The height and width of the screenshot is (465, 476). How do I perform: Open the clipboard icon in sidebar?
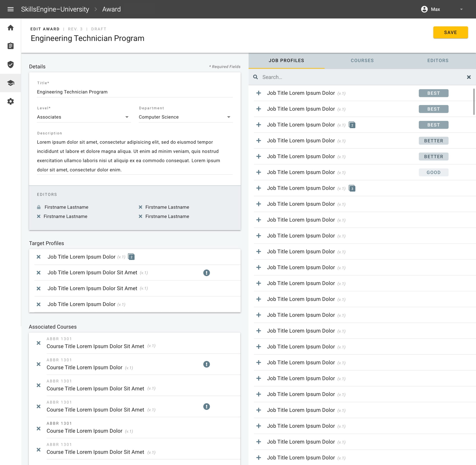click(11, 46)
